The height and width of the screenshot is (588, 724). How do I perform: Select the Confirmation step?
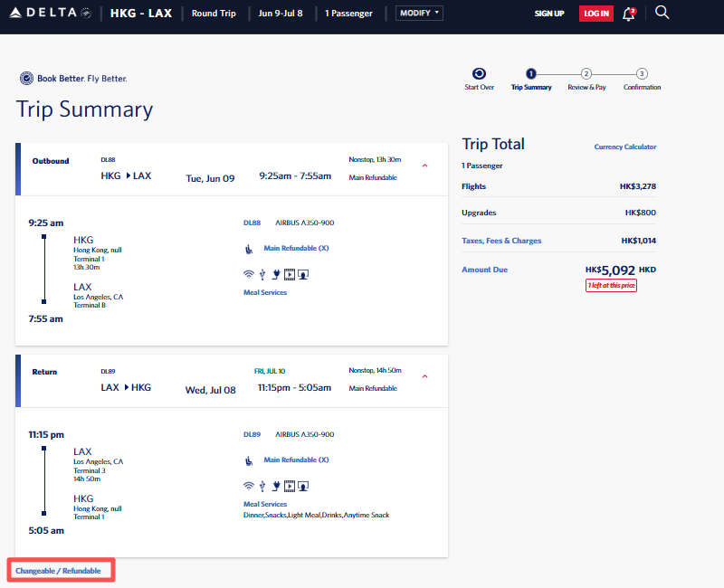click(642, 74)
